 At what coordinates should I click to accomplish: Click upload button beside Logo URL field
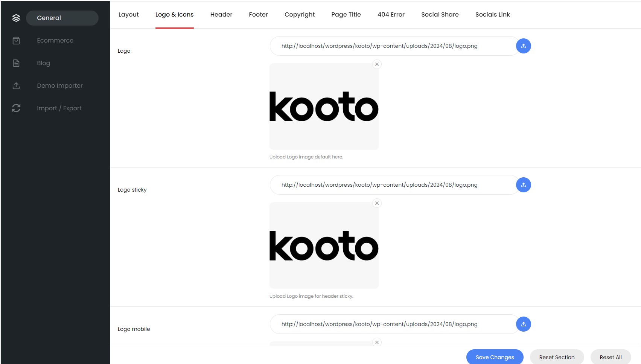[523, 46]
